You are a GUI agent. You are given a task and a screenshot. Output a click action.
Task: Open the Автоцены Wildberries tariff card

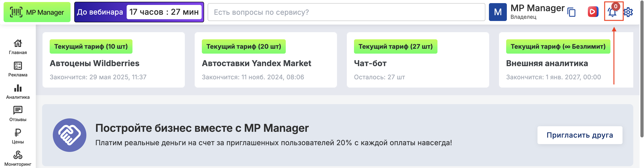(113, 60)
